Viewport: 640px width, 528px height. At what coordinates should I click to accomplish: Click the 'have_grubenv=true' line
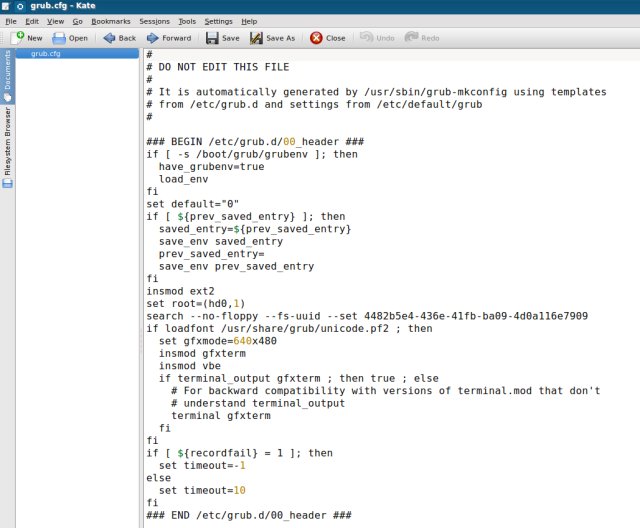point(211,166)
